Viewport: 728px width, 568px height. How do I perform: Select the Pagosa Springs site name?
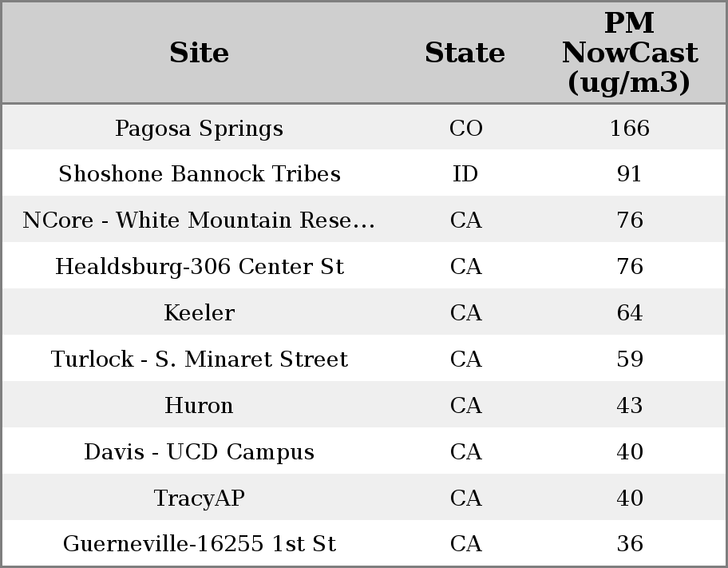(199, 129)
